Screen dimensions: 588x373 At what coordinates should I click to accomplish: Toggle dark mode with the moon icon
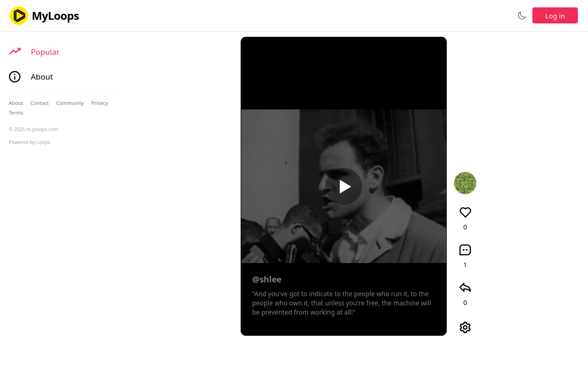(x=522, y=16)
